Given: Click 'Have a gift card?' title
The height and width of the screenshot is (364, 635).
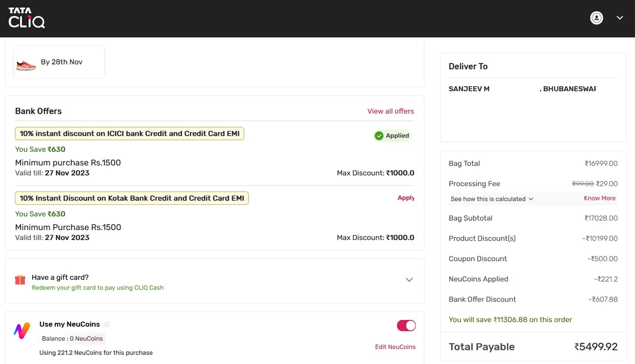Looking at the screenshot, I should pos(60,278).
